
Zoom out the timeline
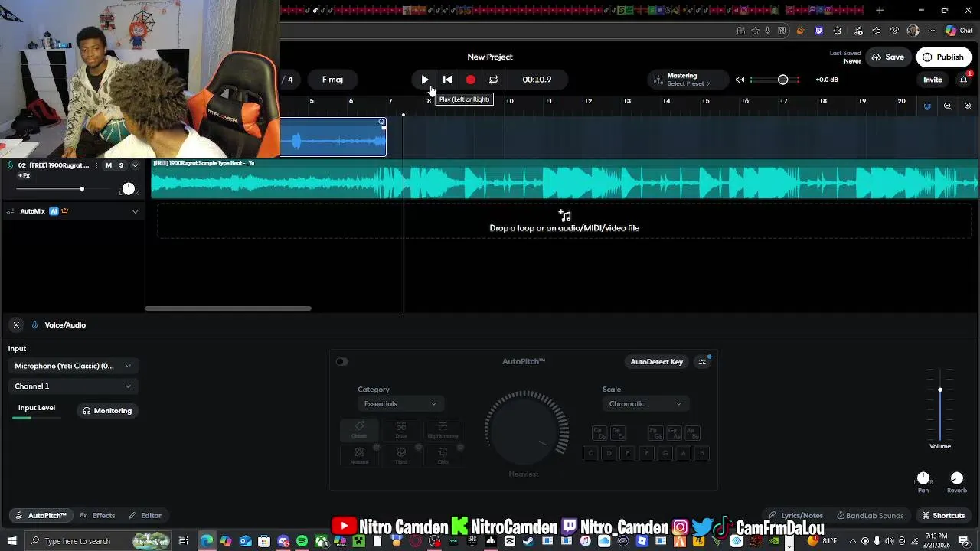coord(948,106)
